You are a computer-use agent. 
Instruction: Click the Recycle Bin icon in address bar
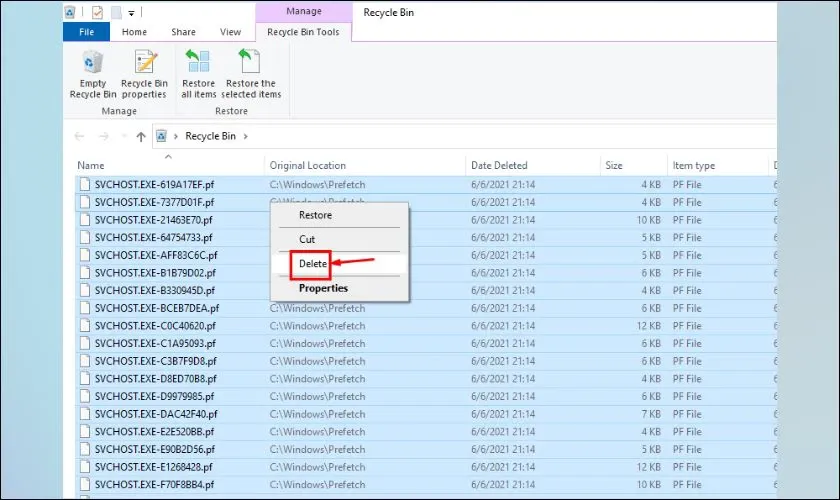(x=162, y=136)
